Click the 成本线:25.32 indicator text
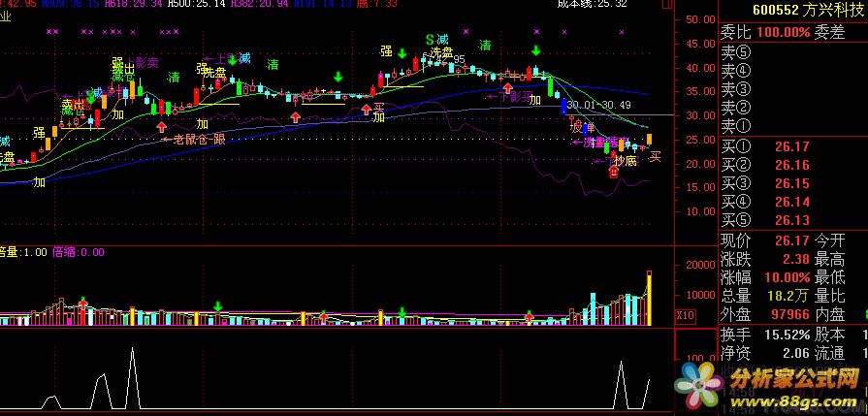The image size is (868, 416). tap(592, 4)
